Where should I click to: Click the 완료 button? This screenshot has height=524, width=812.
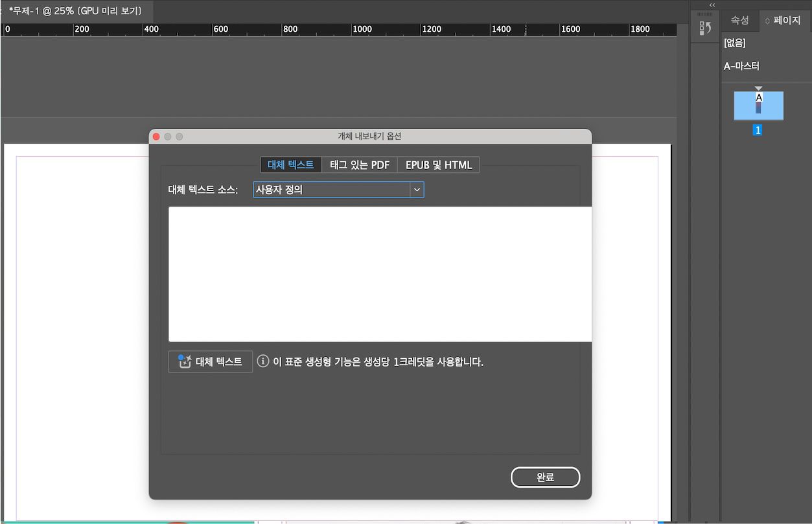[546, 477]
